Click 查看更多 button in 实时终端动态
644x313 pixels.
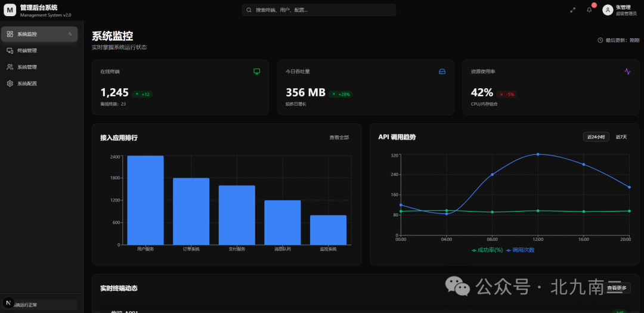617,288
